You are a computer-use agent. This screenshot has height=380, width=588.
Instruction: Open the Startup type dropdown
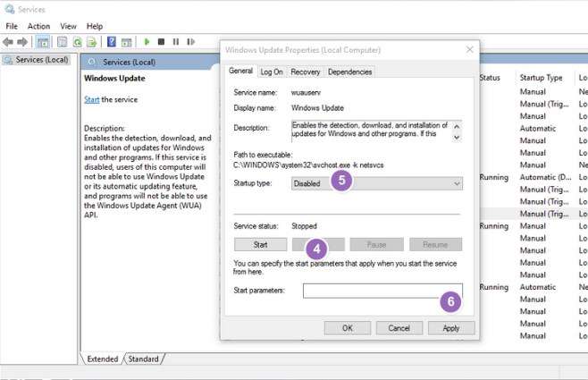(x=377, y=184)
